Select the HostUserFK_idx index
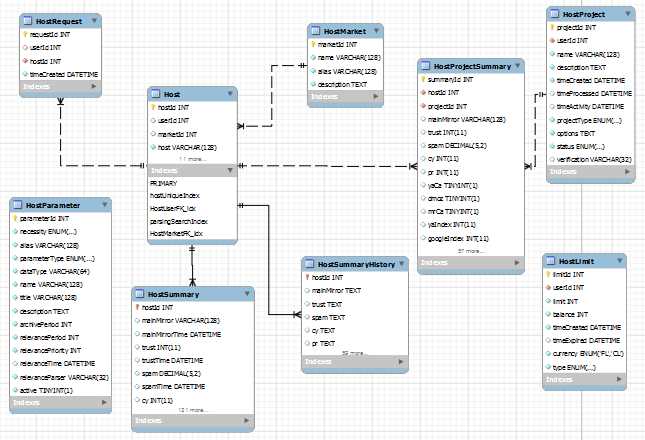The image size is (645, 440). tap(173, 208)
